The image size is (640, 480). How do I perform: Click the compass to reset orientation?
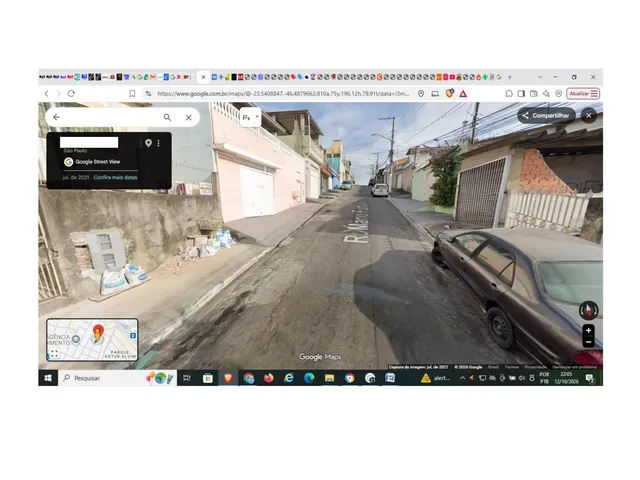(589, 310)
